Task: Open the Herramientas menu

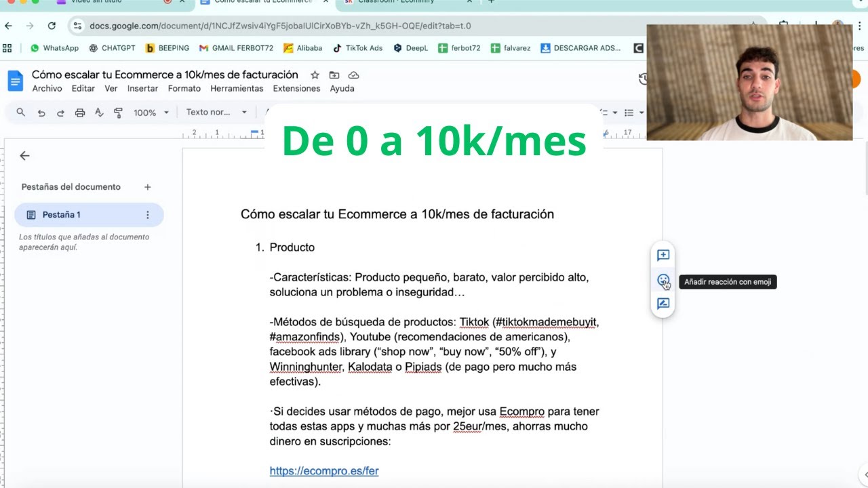Action: [237, 89]
